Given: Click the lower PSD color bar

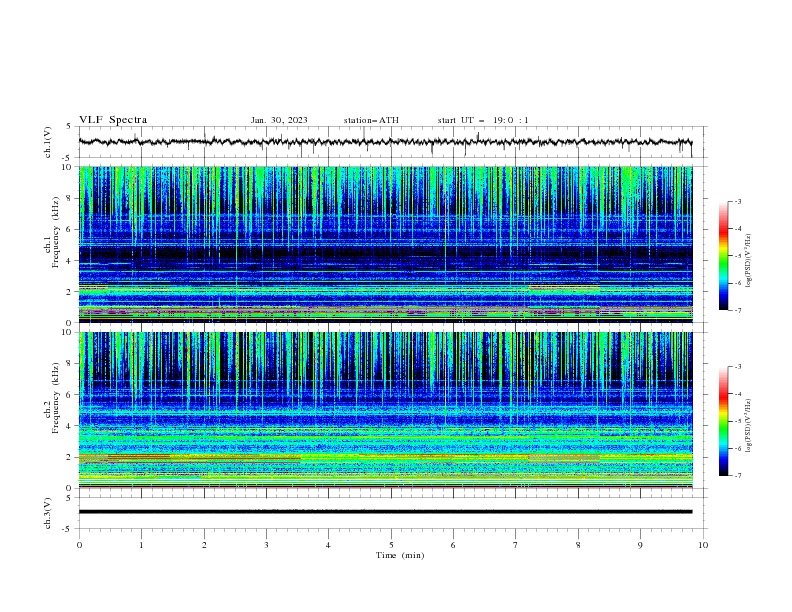Looking at the screenshot, I should (x=723, y=421).
